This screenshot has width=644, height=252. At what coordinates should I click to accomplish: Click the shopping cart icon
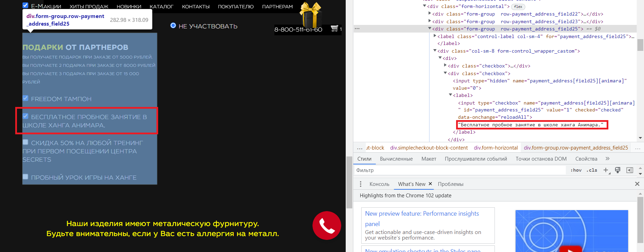coord(334,28)
